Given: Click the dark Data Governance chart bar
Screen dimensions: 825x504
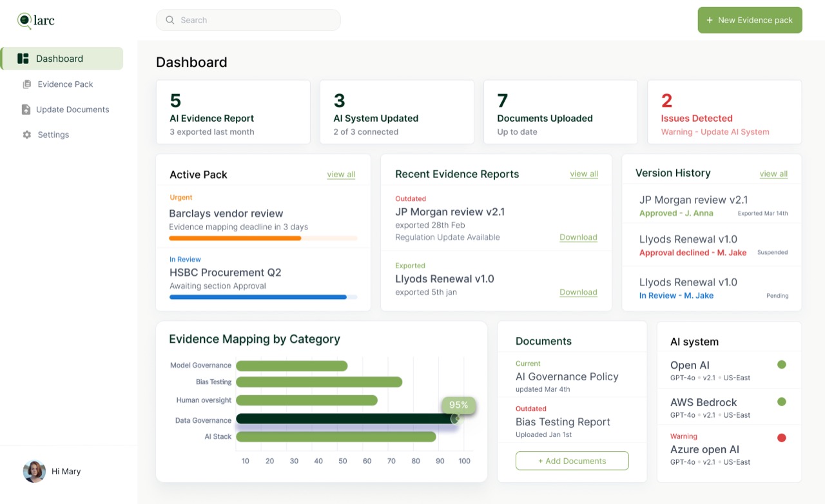Looking at the screenshot, I should (x=348, y=419).
